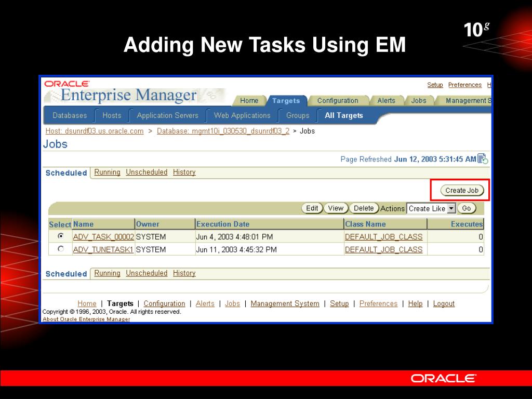This screenshot has height=399, width=532.
Task: Open the footer Preferences link
Action: pyautogui.click(x=378, y=303)
